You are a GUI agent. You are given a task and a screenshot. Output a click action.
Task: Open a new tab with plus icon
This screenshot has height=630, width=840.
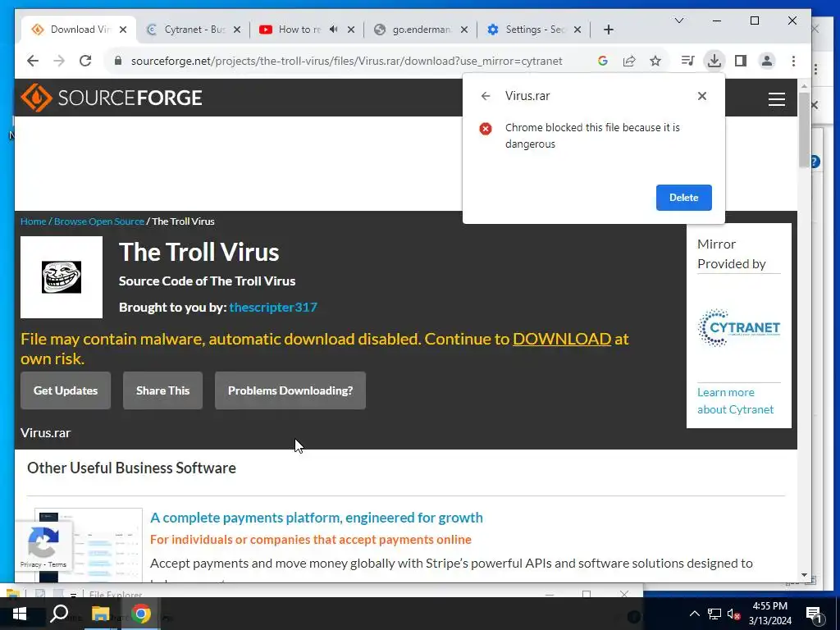tap(608, 30)
